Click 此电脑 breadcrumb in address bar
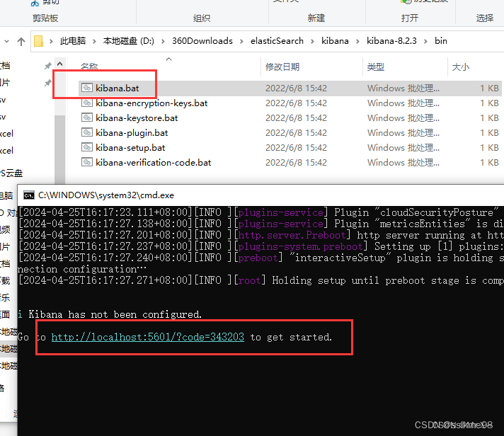 point(73,41)
